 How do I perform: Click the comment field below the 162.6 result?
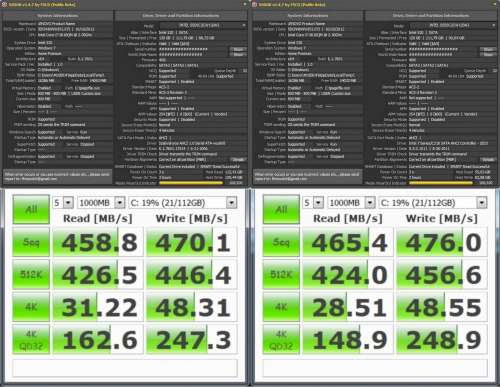pos(125,368)
